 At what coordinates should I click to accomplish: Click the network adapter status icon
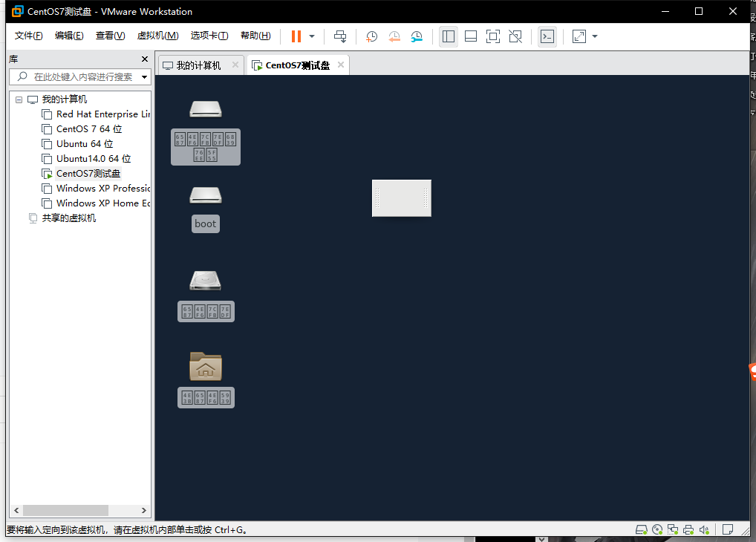673,530
